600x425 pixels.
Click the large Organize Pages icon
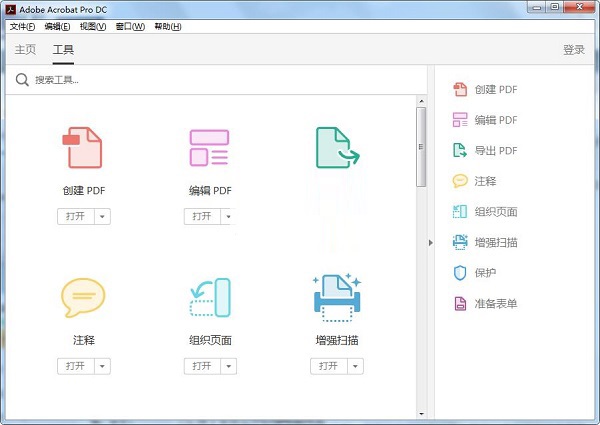[x=210, y=298]
